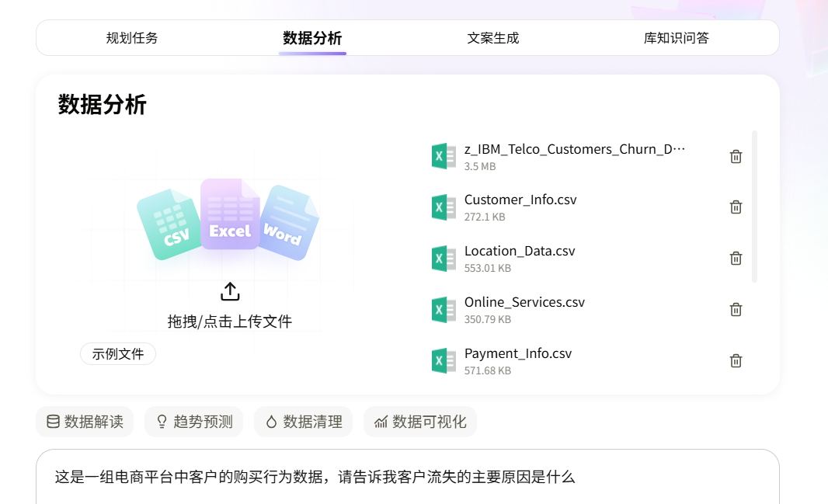The width and height of the screenshot is (828, 504).
Task: Click the droplet icon on 数据清理 chip
Action: [271, 422]
